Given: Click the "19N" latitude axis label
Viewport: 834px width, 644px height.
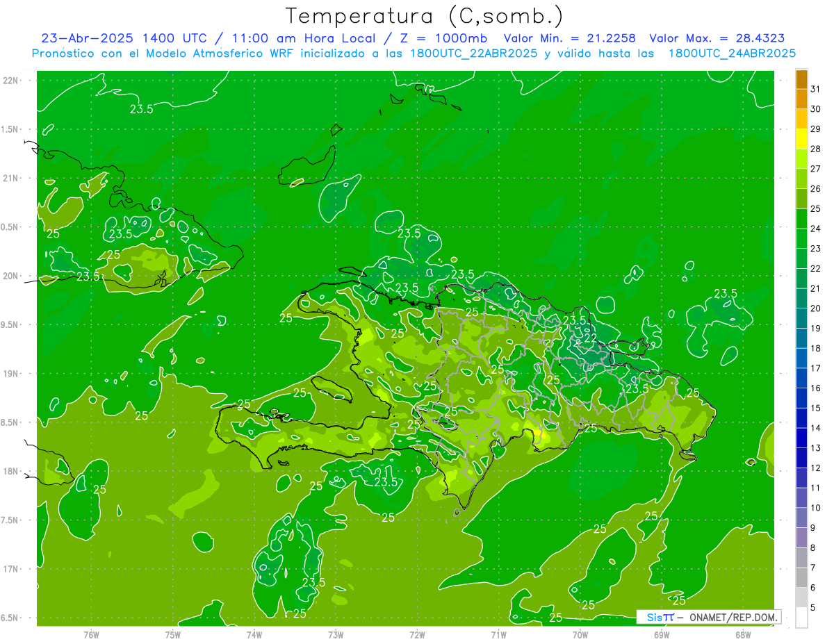Looking at the screenshot, I should (x=12, y=374).
